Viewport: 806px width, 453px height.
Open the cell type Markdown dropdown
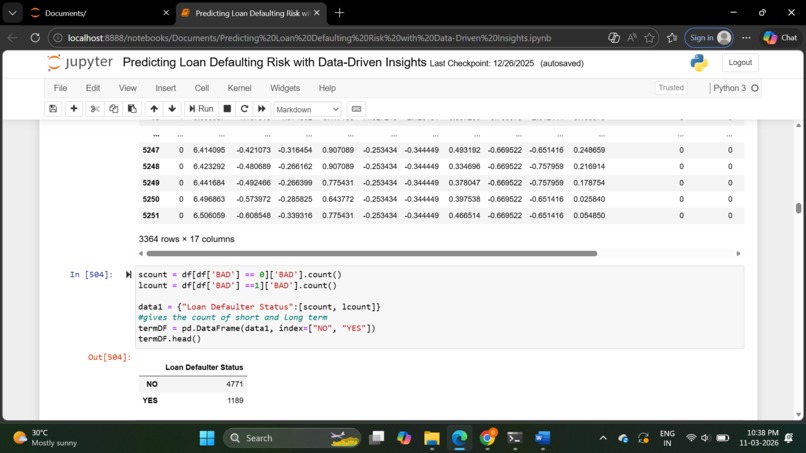click(x=307, y=110)
